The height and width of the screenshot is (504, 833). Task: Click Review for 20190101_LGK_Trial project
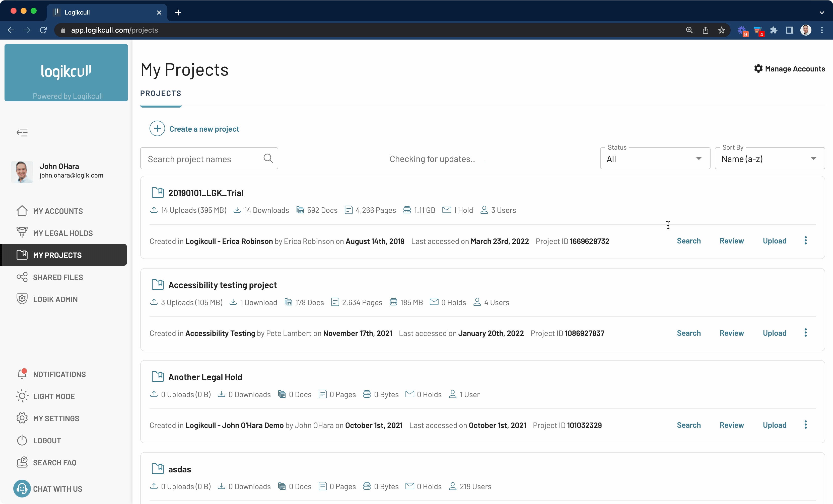click(x=732, y=241)
